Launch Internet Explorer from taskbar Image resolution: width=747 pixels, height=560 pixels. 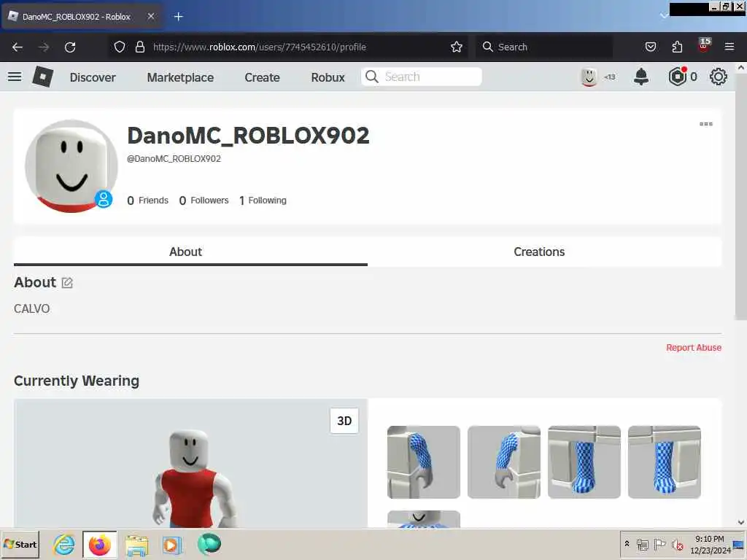(64, 544)
